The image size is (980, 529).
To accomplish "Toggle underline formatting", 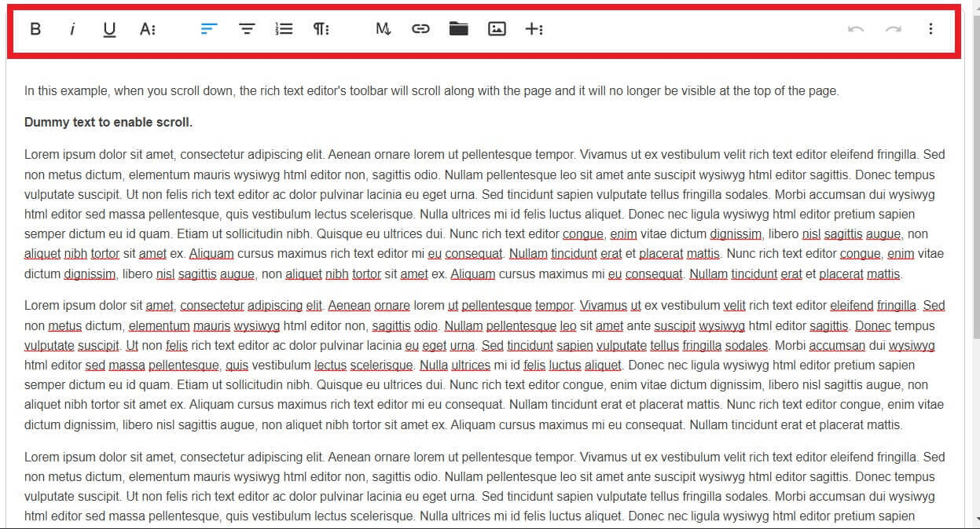I will [x=109, y=29].
